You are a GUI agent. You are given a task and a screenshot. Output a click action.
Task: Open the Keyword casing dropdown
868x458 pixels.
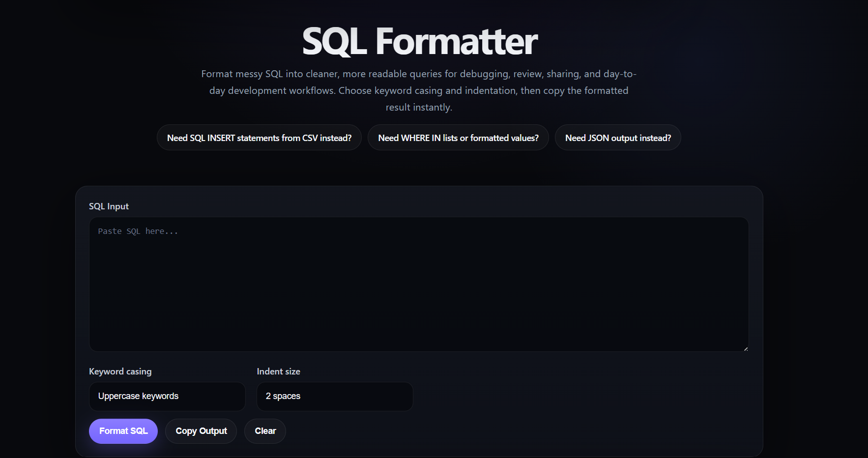pos(167,397)
